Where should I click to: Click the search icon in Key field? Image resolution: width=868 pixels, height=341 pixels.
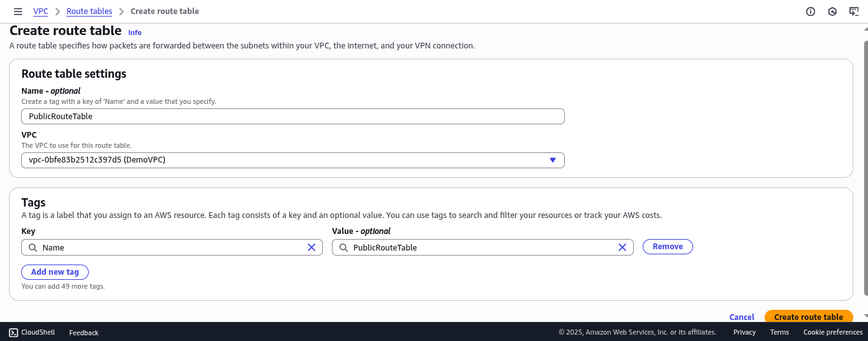point(33,247)
